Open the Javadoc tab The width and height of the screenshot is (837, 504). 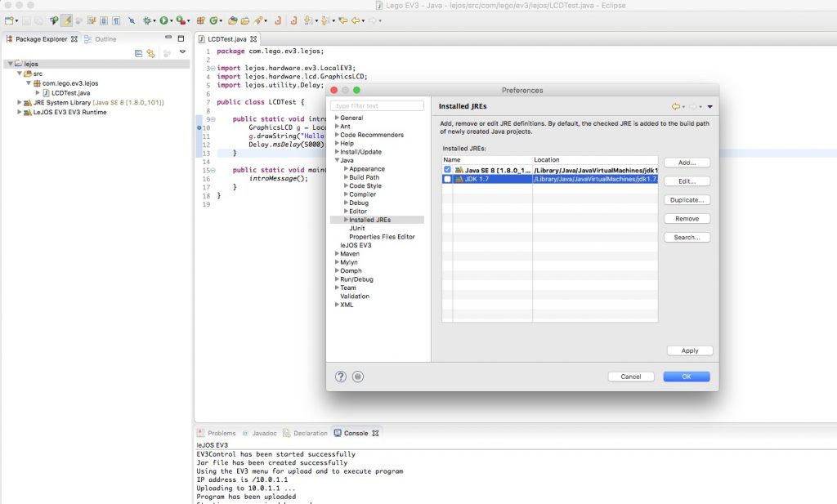[x=259, y=433]
